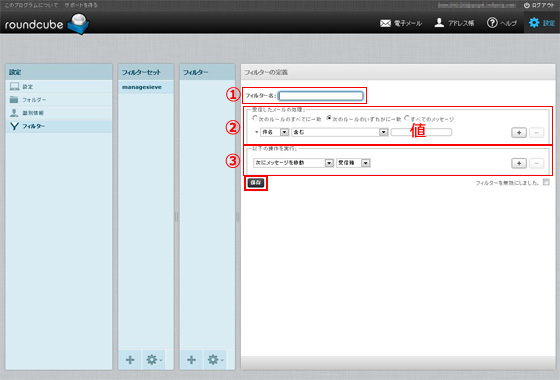Open filter set gear actions menu

(154, 360)
